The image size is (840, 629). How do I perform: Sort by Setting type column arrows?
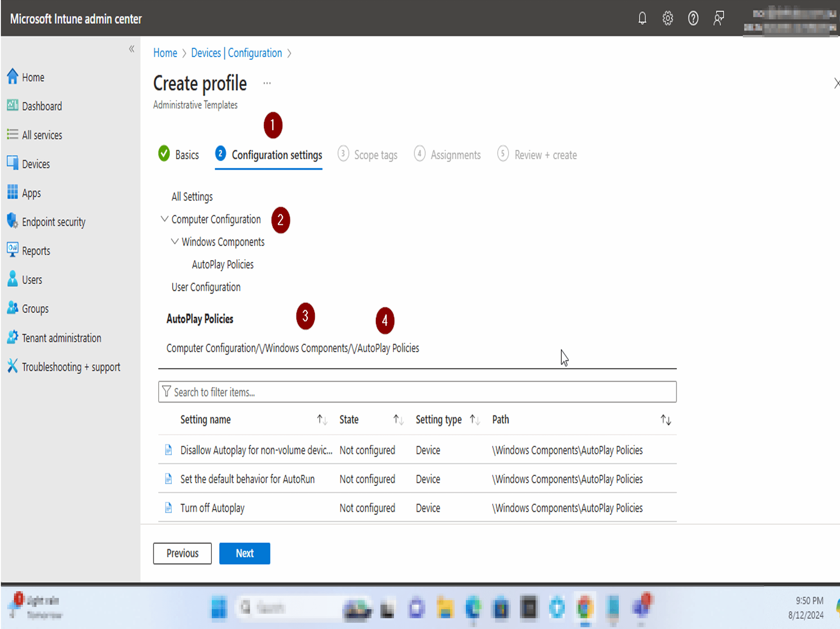(x=475, y=420)
